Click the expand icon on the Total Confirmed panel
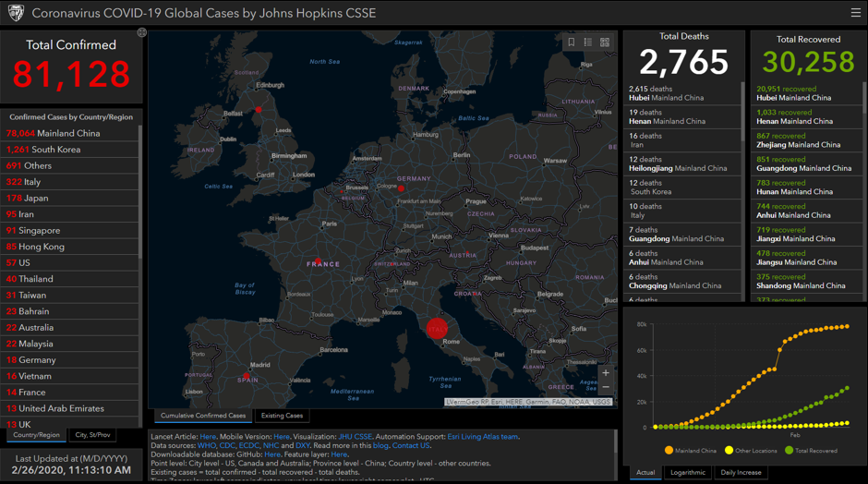The width and height of the screenshot is (868, 484). click(141, 32)
